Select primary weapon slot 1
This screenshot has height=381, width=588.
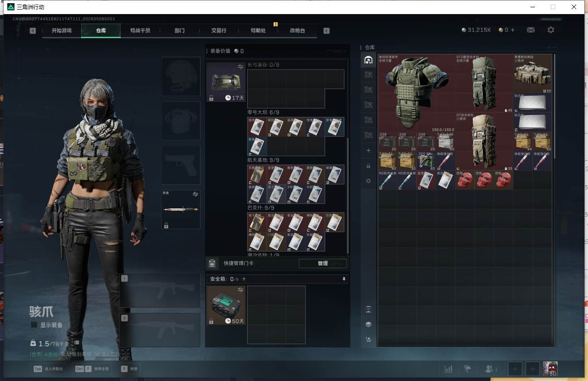(x=160, y=291)
